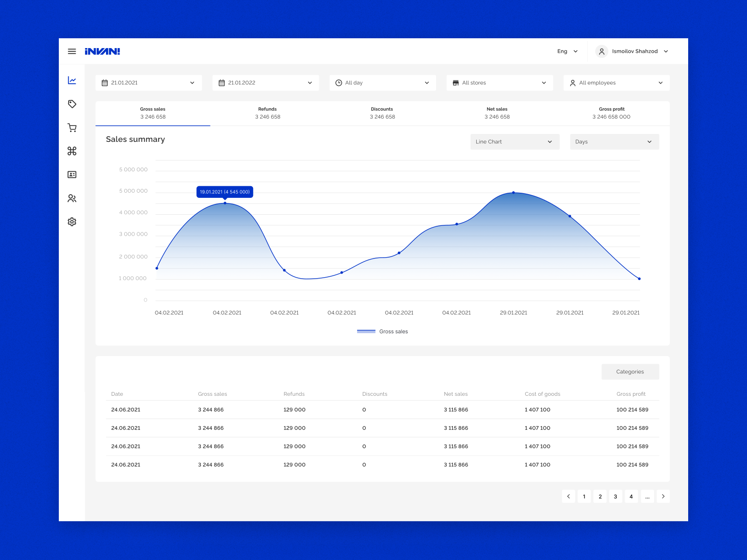The image size is (747, 560).
Task: Click the user avatar icon next to Ismoilov Shahzod
Action: 601,51
